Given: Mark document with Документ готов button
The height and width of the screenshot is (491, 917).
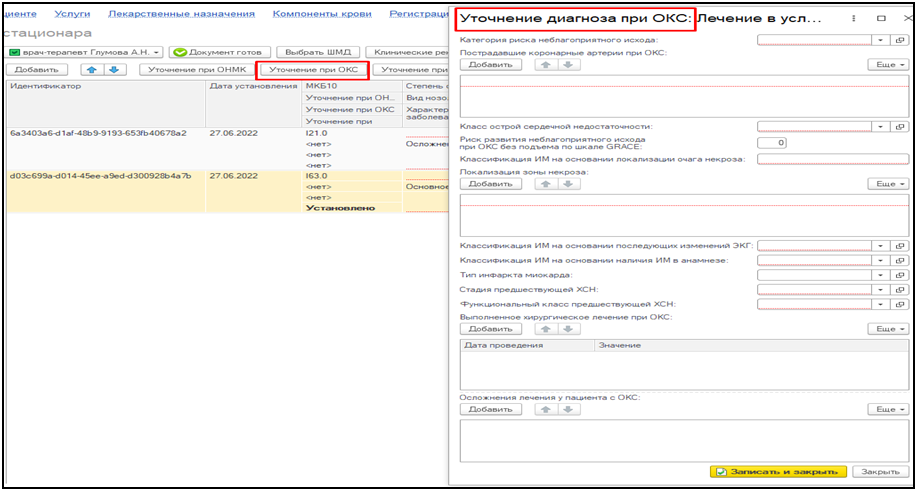Looking at the screenshot, I should click(x=217, y=52).
